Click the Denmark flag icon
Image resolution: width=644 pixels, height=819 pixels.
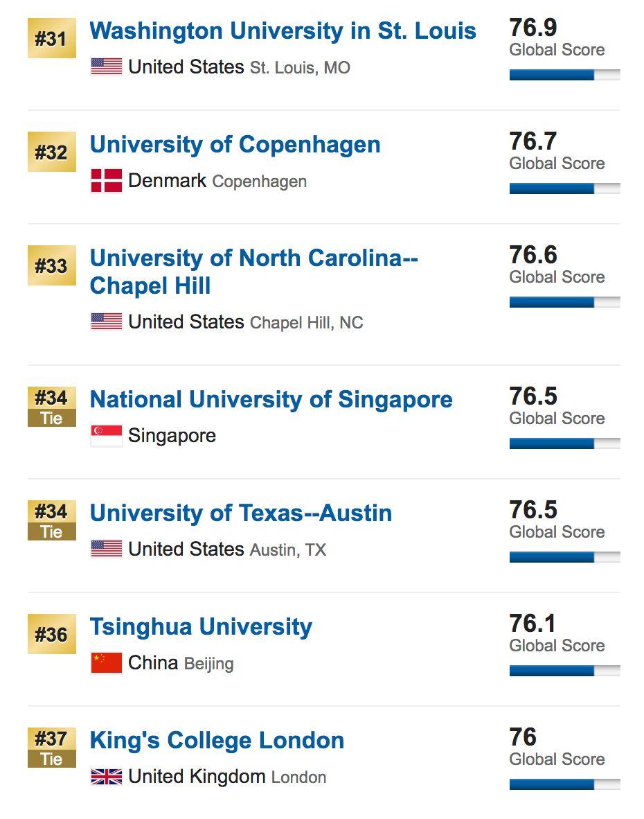pos(107,181)
